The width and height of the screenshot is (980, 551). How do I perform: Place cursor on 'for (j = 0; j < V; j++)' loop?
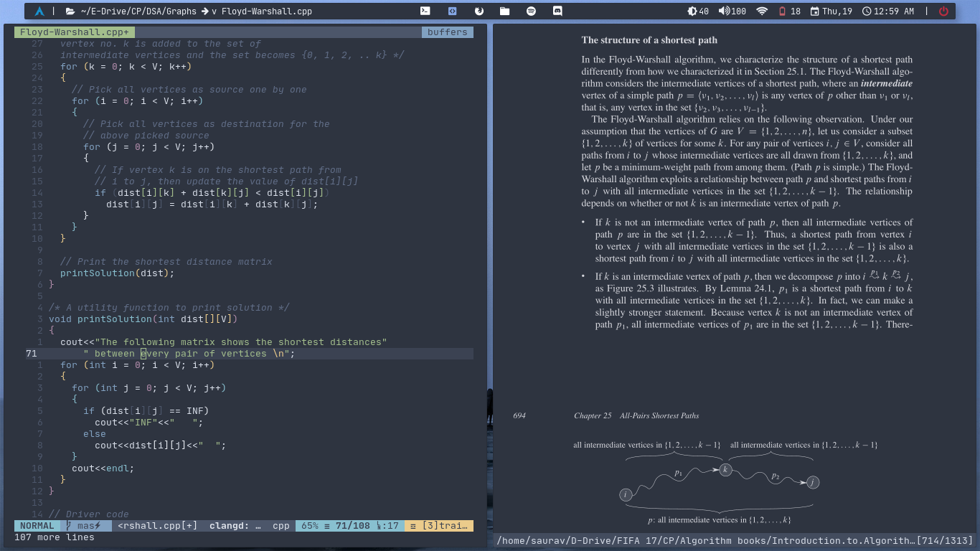tap(149, 147)
